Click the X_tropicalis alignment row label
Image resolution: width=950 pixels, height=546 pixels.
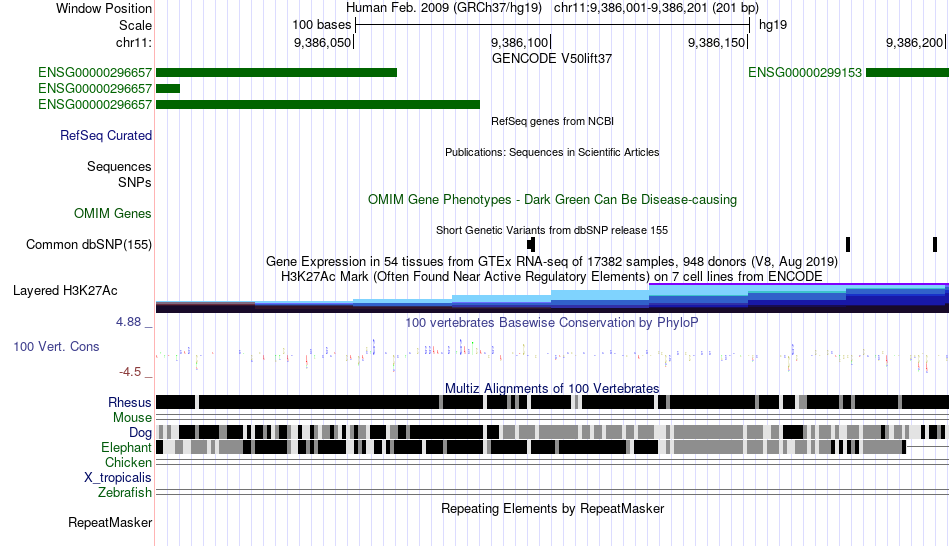click(x=118, y=478)
